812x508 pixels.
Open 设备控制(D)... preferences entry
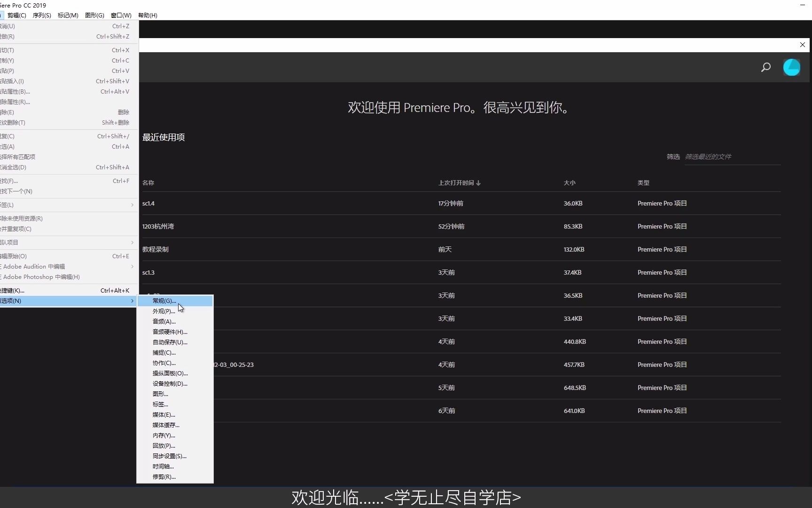coord(175,383)
